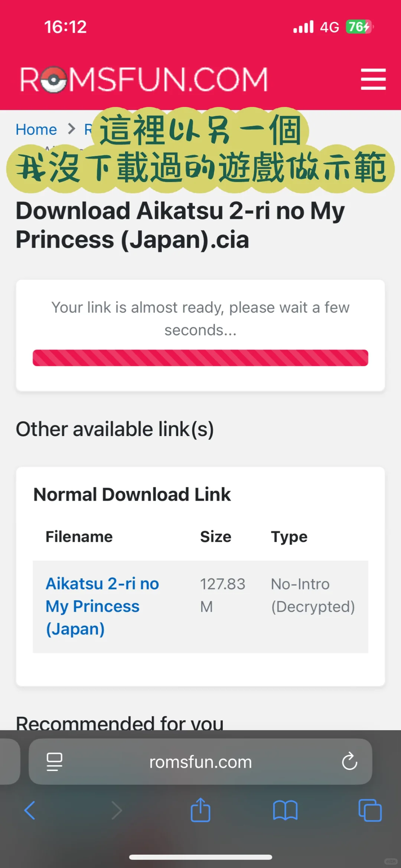Viewport: 401px width, 868px height.
Task: Tap the clock in the status bar
Action: [x=65, y=27]
